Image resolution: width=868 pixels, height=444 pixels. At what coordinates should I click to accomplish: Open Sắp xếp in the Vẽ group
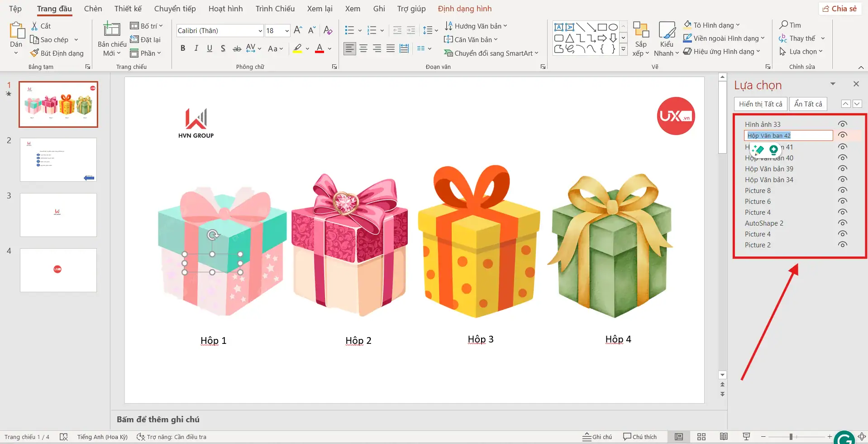pos(641,39)
